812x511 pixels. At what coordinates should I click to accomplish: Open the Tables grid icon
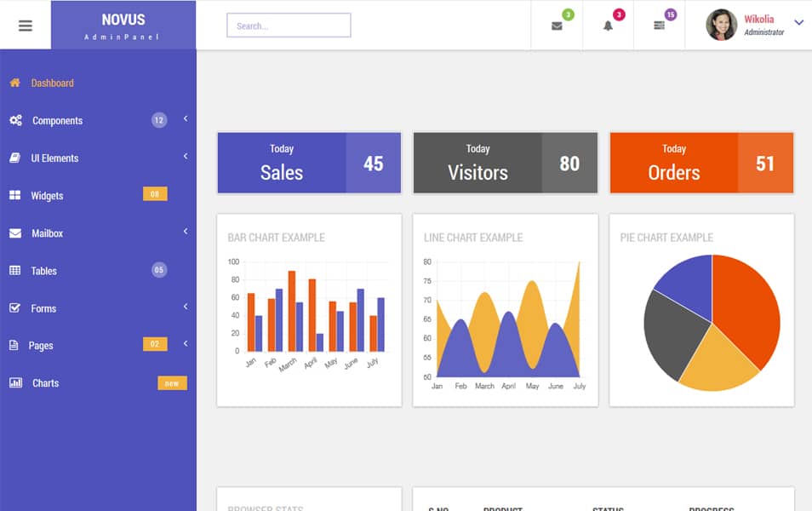14,270
